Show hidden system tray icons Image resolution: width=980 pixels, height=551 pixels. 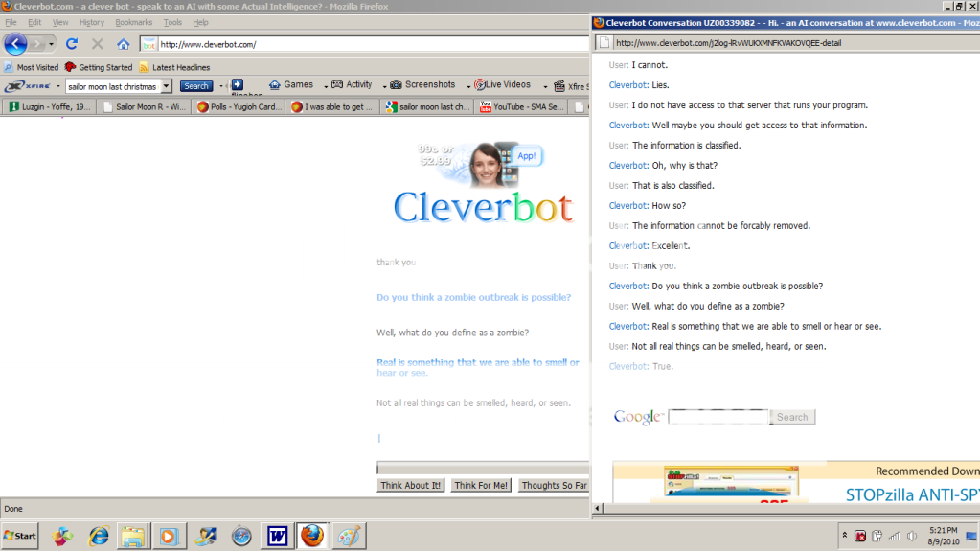(x=844, y=536)
